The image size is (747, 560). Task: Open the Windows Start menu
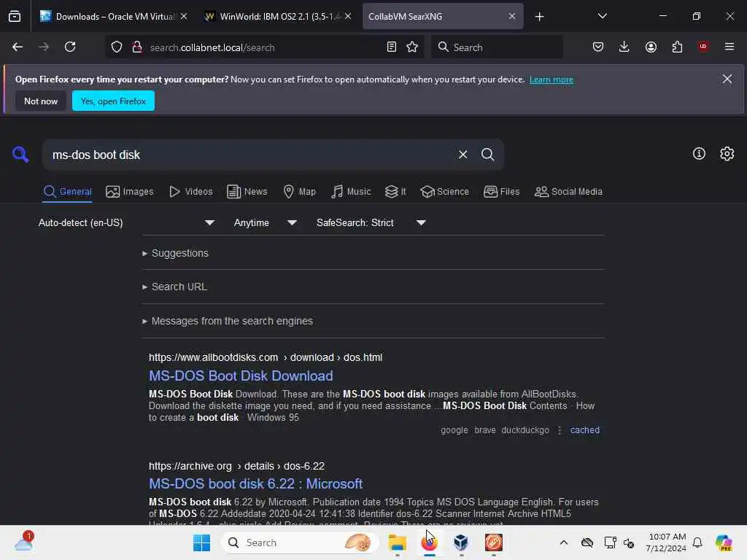point(201,542)
